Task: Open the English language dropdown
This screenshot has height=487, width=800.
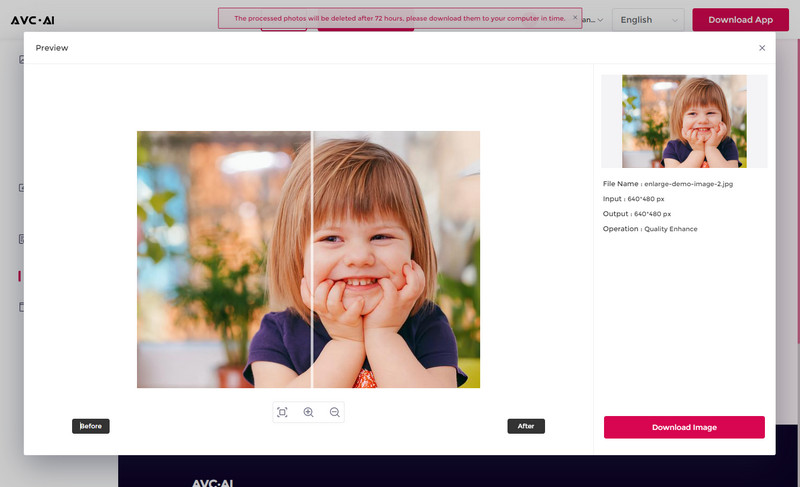Action: click(x=648, y=20)
